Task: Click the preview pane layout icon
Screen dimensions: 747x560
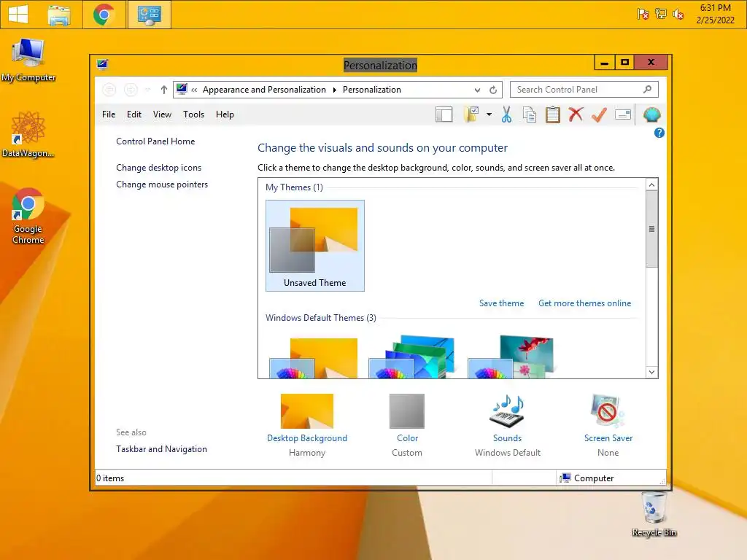Action: (x=444, y=114)
